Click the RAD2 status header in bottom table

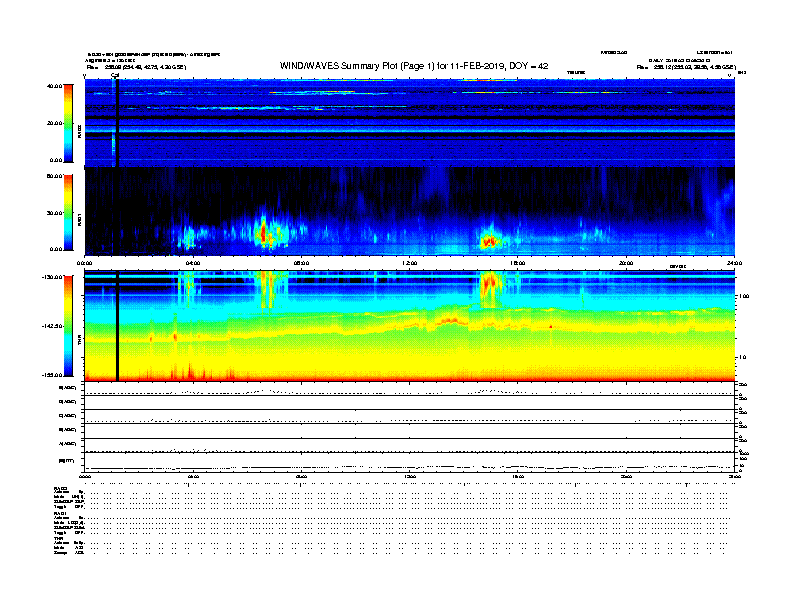(x=60, y=489)
